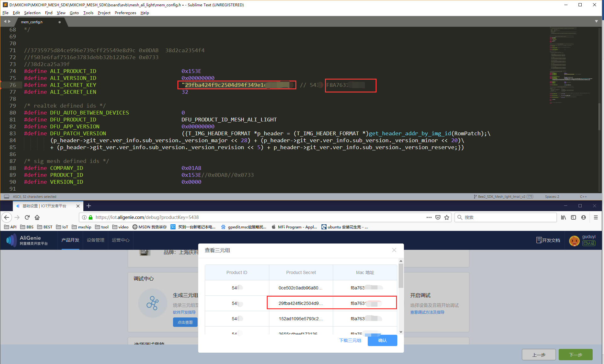The image size is (604, 364).
Task: Click line number 76 in gutter
Action: pos(13,85)
